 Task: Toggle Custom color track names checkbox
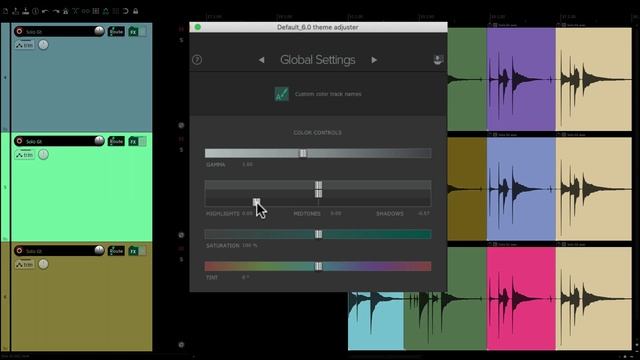tap(282, 94)
